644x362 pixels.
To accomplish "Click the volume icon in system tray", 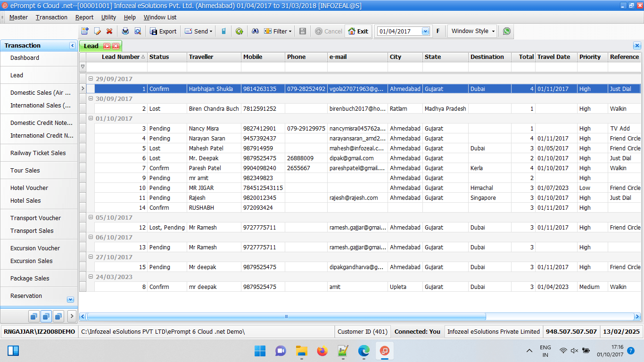I will pyautogui.click(x=574, y=351).
